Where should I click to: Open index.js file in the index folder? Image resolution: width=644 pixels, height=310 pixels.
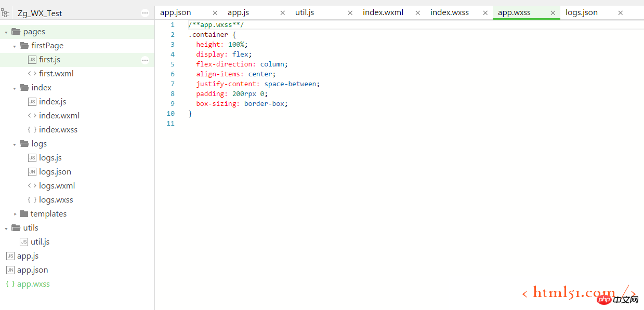pyautogui.click(x=52, y=102)
